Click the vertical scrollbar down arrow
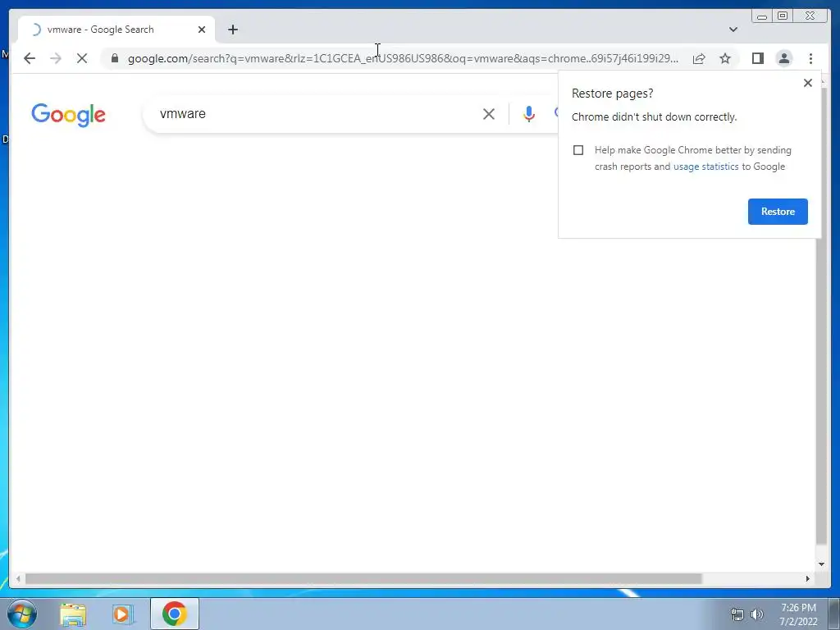This screenshot has width=840, height=630. click(821, 564)
